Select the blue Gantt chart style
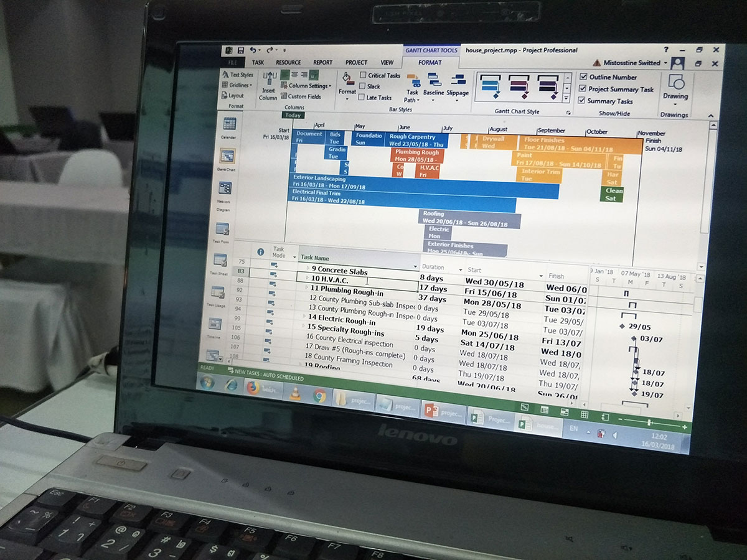The image size is (747, 560). tap(491, 86)
